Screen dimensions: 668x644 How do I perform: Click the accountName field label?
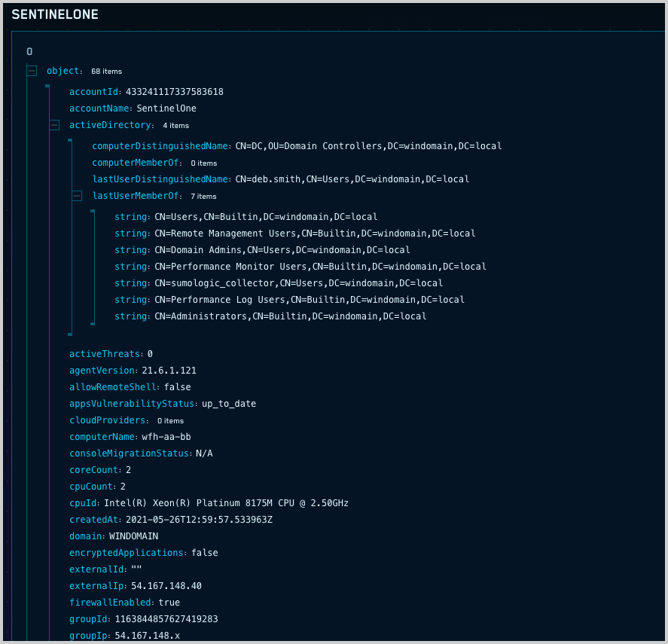pyautogui.click(x=94, y=108)
